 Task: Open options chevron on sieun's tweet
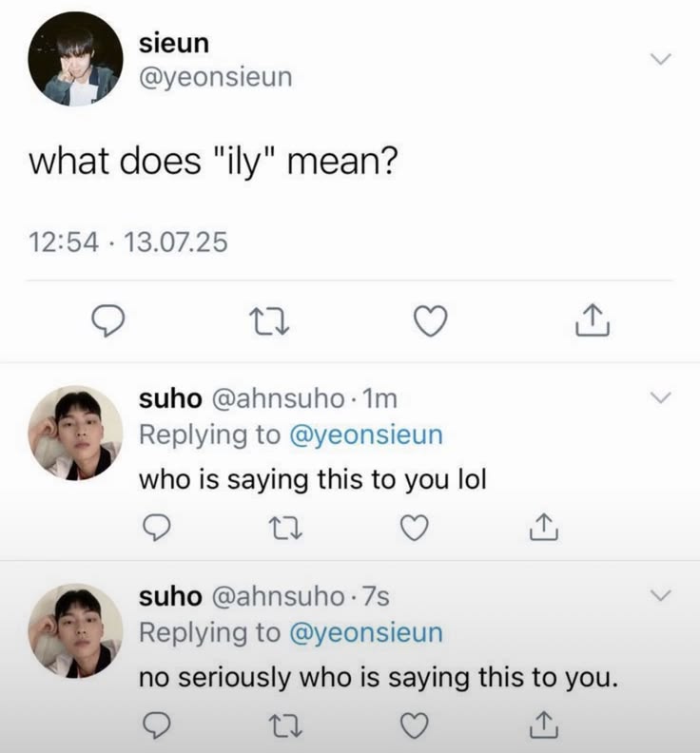661,59
